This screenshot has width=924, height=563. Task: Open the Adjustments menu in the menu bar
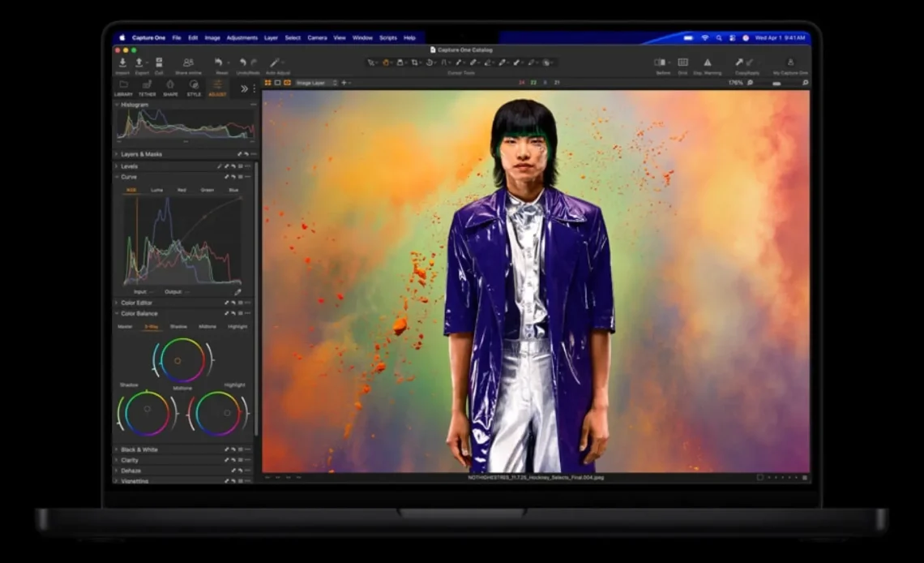click(242, 38)
